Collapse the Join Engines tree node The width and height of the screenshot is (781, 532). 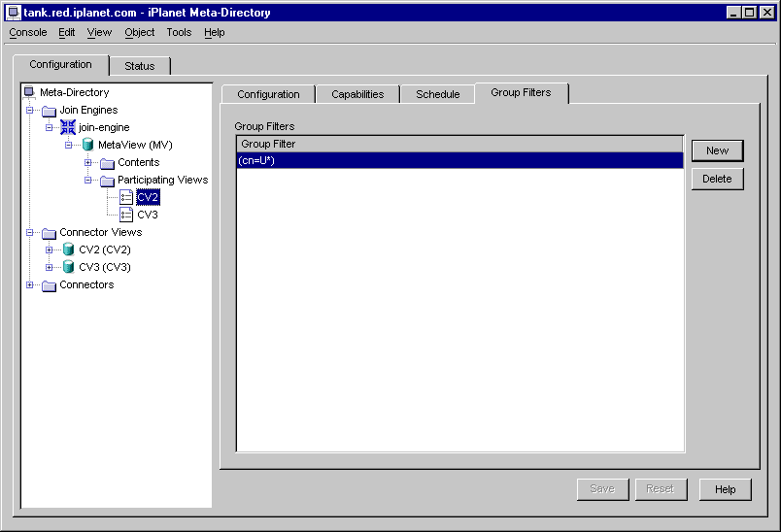[29, 110]
